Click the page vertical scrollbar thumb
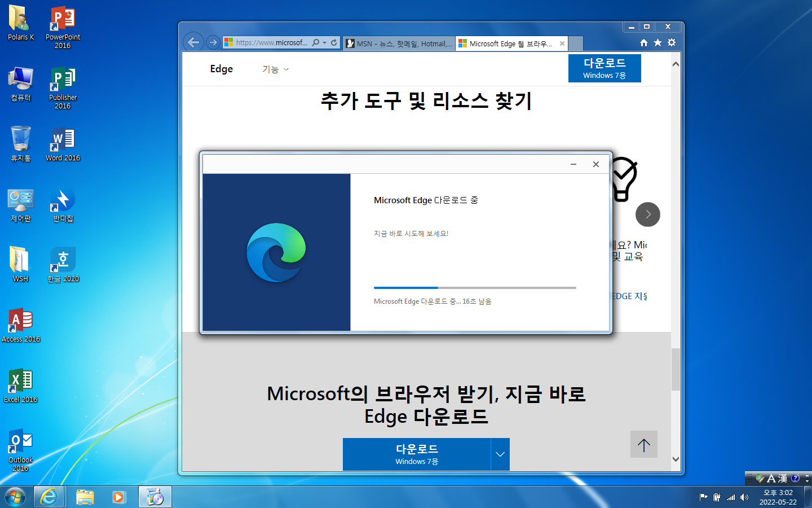 [676, 369]
